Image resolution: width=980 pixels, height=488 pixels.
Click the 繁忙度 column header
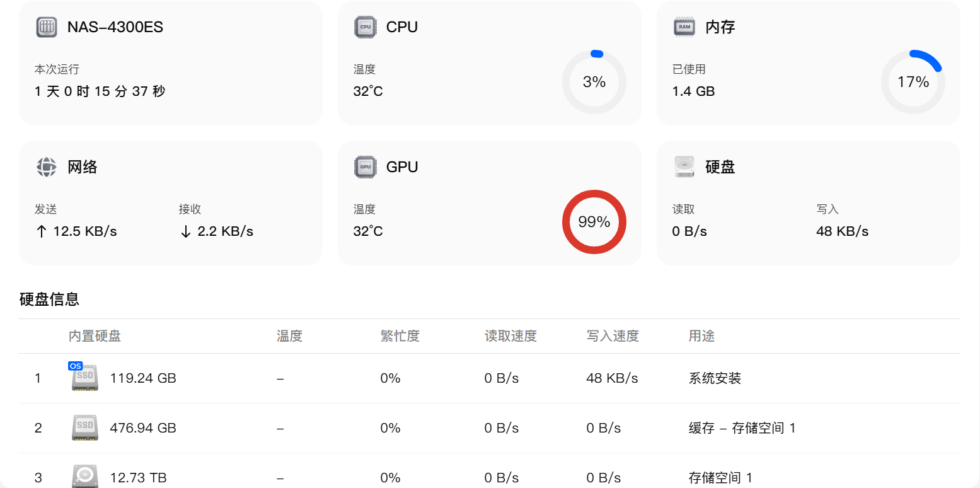400,336
